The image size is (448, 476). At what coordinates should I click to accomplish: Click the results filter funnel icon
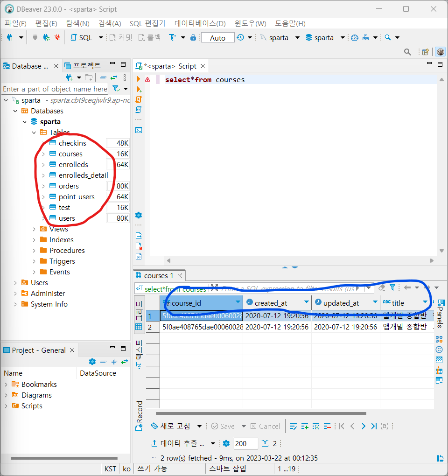(x=392, y=287)
